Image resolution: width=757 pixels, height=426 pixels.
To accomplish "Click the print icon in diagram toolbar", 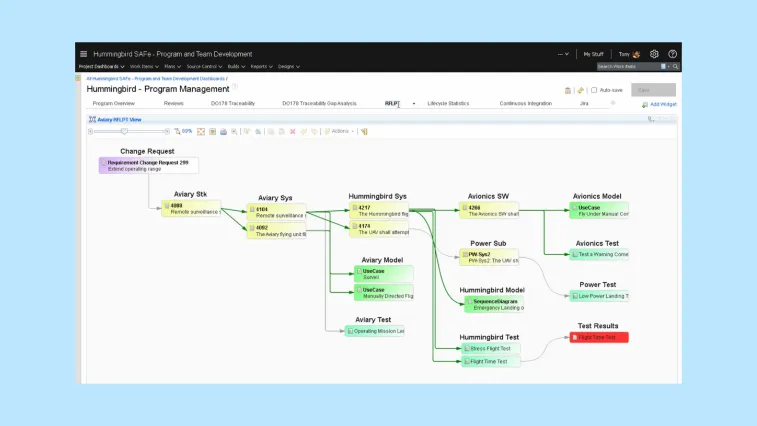I will pyautogui.click(x=224, y=131).
